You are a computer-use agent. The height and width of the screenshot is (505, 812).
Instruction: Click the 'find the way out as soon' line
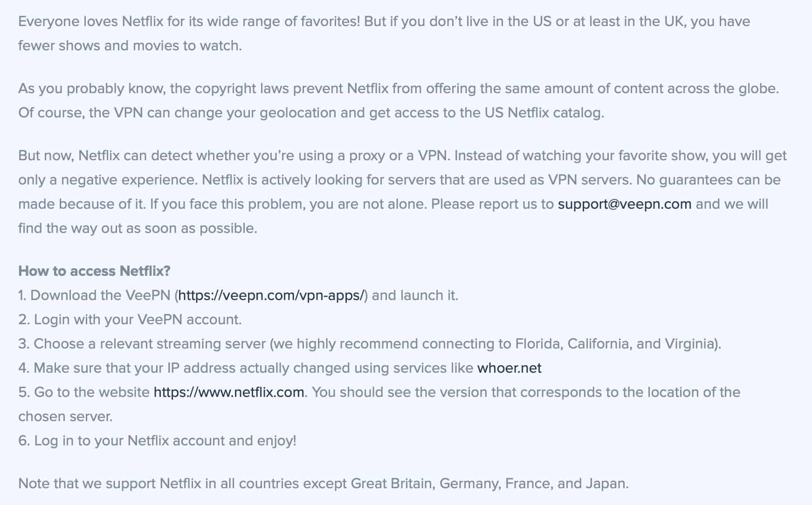click(x=138, y=228)
